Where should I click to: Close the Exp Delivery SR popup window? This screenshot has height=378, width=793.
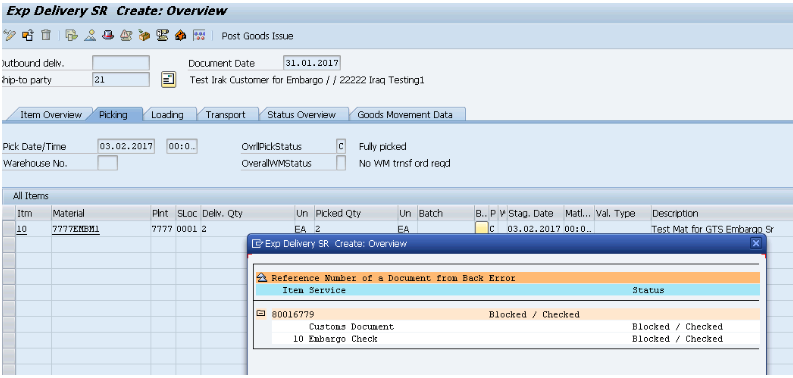[x=756, y=243]
